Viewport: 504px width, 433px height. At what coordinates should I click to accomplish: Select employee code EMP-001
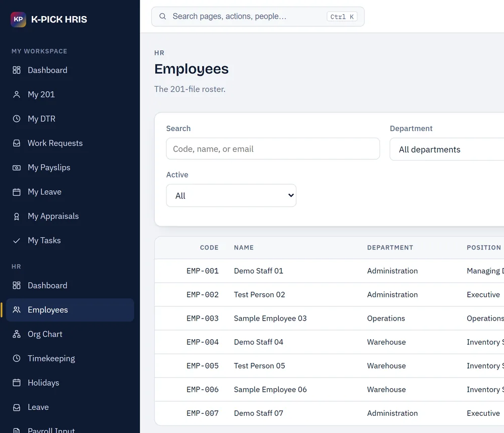203,271
